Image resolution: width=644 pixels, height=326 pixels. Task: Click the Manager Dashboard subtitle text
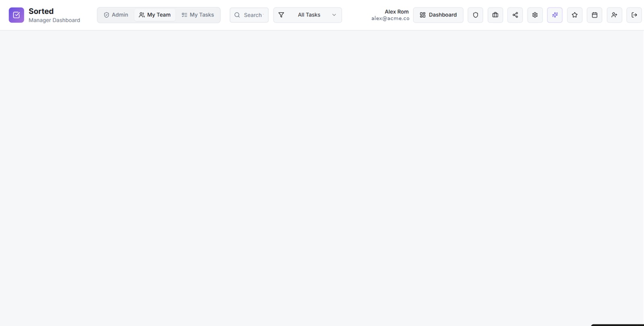[54, 20]
